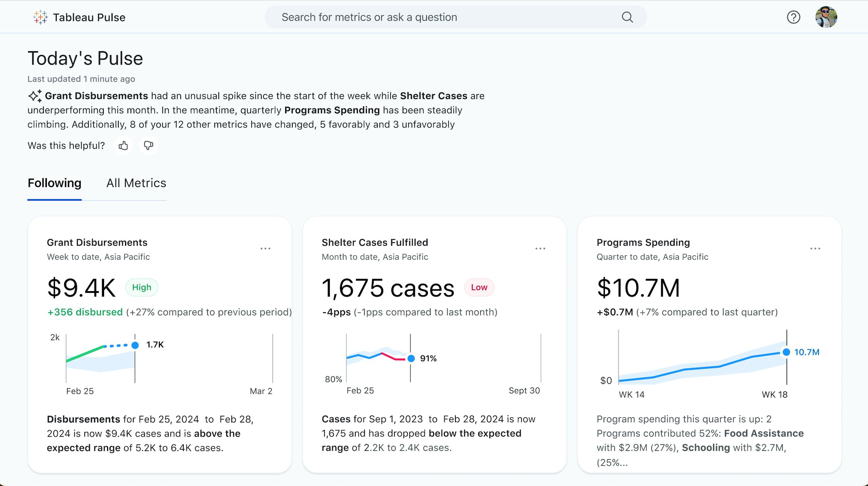Image resolution: width=868 pixels, height=486 pixels.
Task: Click the thumbs up feedback icon
Action: click(123, 146)
